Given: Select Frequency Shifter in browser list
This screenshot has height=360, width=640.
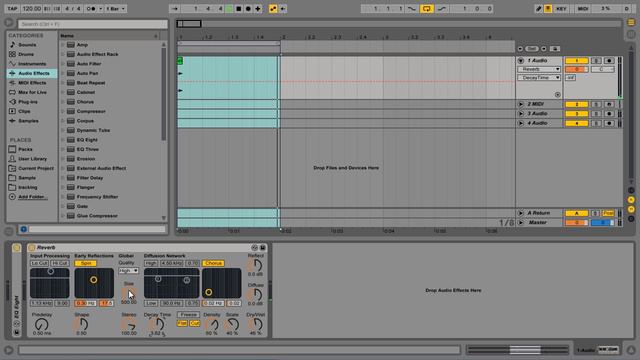Looking at the screenshot, I should [97, 197].
